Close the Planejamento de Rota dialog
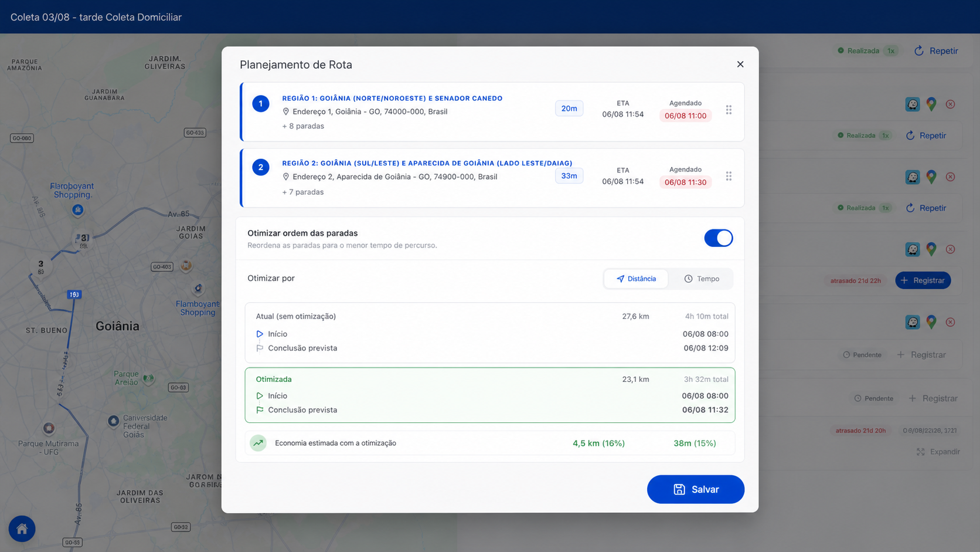This screenshot has height=552, width=980. click(x=740, y=65)
